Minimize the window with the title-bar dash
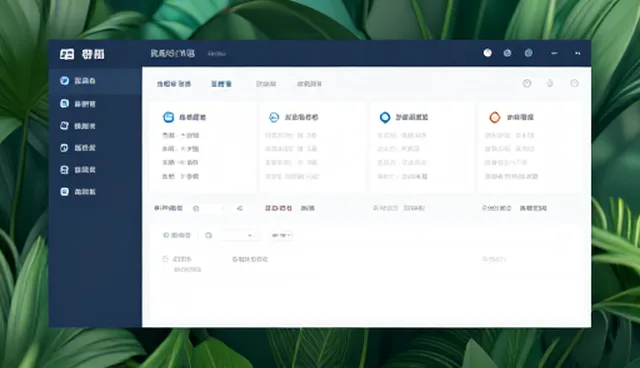 pos(554,53)
